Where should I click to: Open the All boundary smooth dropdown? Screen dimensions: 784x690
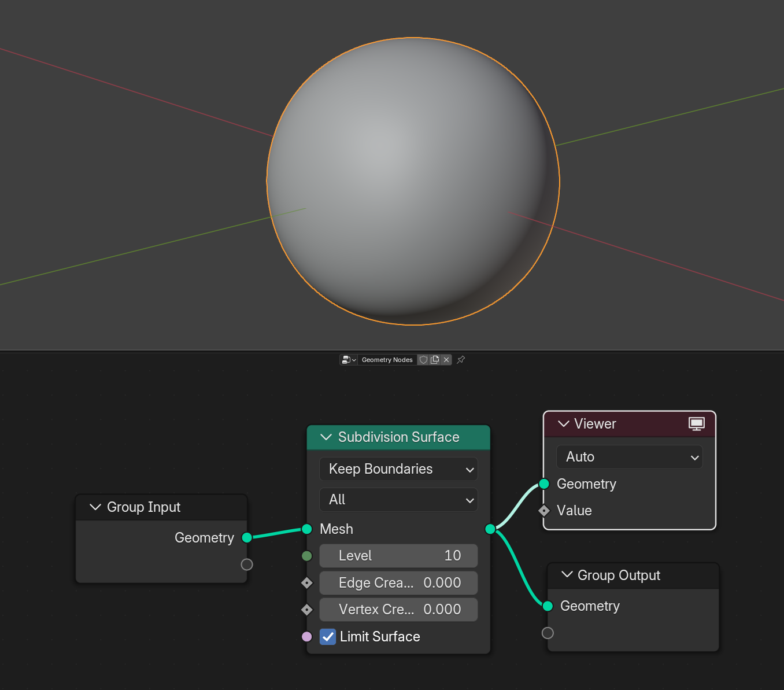398,500
